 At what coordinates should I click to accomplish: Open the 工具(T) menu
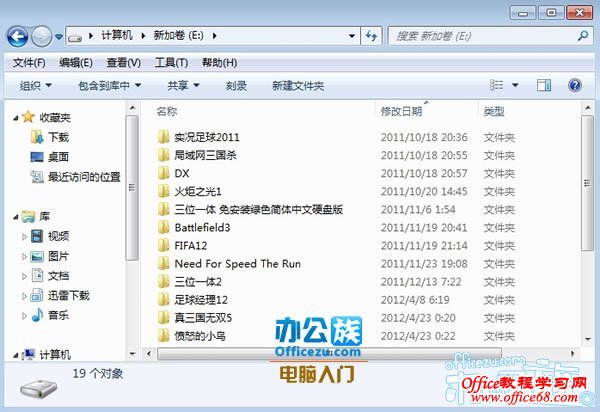point(171,62)
